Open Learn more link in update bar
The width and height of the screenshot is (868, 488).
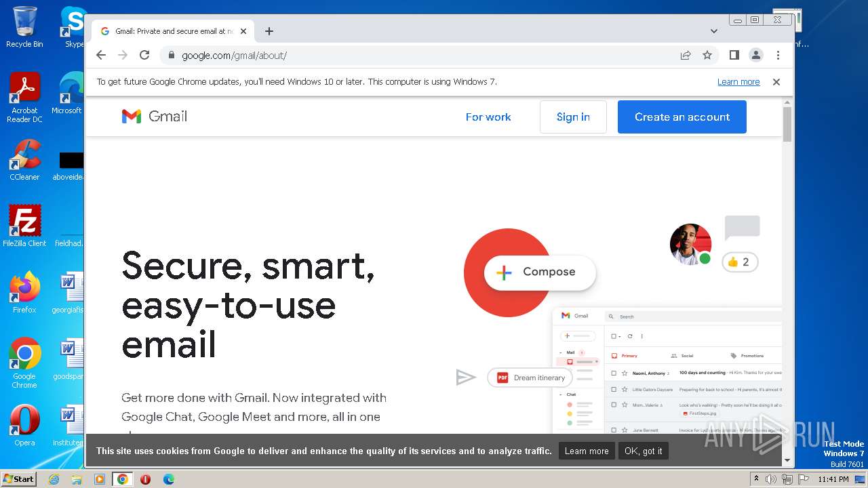point(738,82)
